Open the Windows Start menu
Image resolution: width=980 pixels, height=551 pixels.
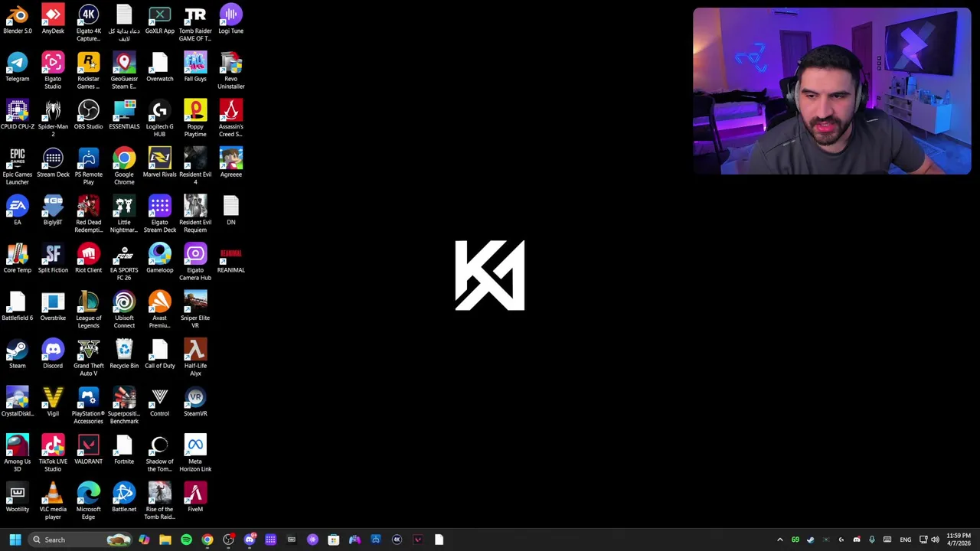[15, 540]
